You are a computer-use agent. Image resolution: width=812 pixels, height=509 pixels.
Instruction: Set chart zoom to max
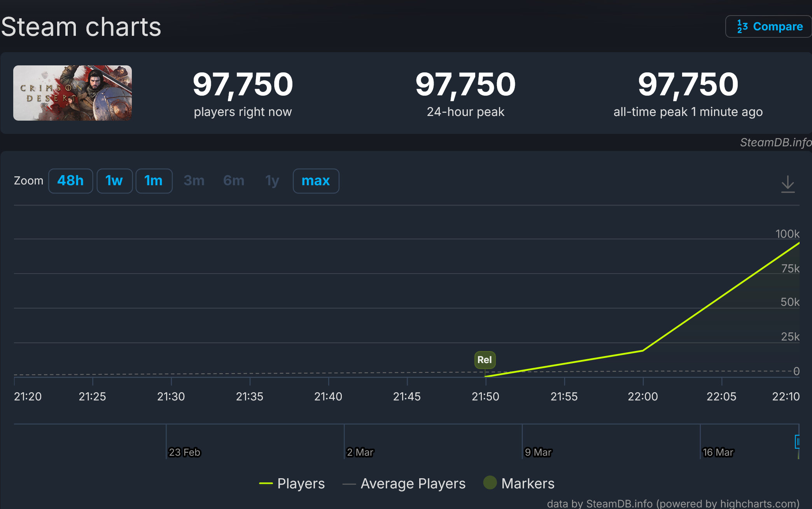click(315, 181)
